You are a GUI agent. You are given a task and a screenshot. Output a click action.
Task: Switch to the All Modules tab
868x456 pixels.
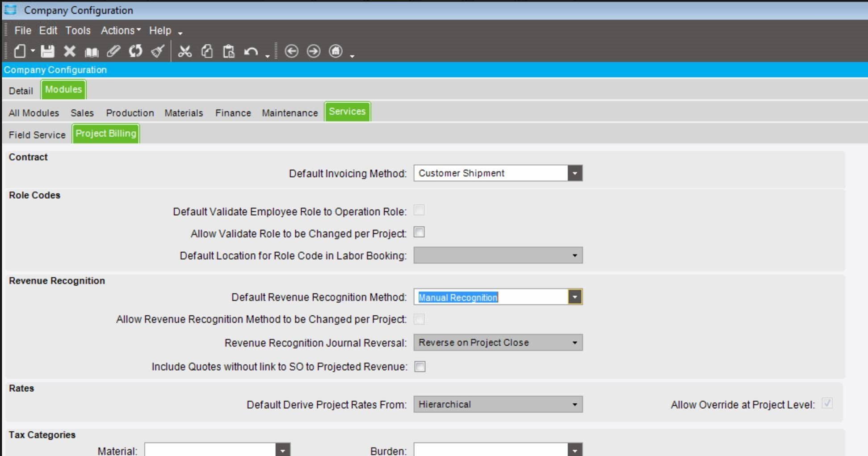click(34, 113)
